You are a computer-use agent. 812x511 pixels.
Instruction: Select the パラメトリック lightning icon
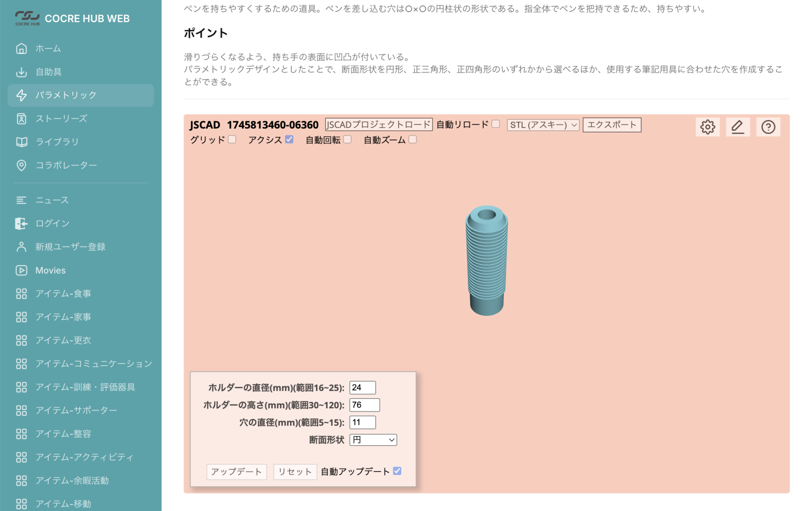click(21, 95)
